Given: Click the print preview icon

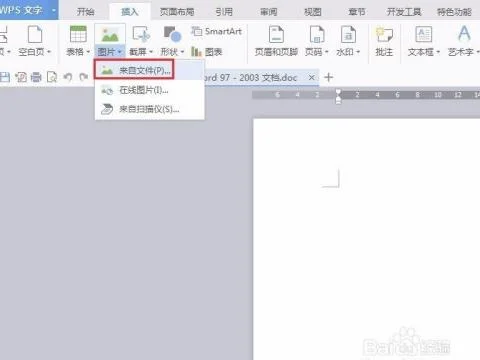Looking at the screenshot, I should point(52,77).
